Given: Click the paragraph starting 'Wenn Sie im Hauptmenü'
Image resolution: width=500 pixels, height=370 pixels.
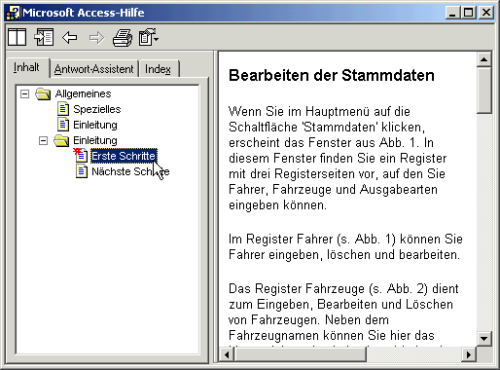Looking at the screenshot, I should pyautogui.click(x=337, y=158).
